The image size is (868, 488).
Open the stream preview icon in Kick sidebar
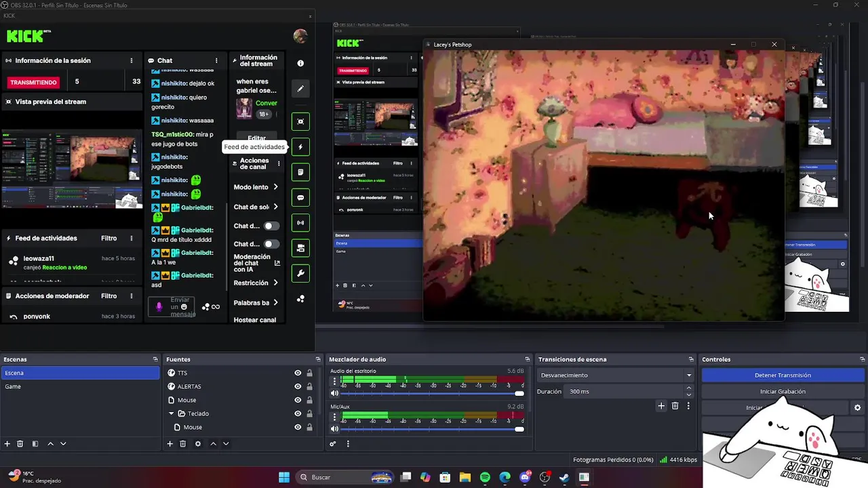click(300, 122)
